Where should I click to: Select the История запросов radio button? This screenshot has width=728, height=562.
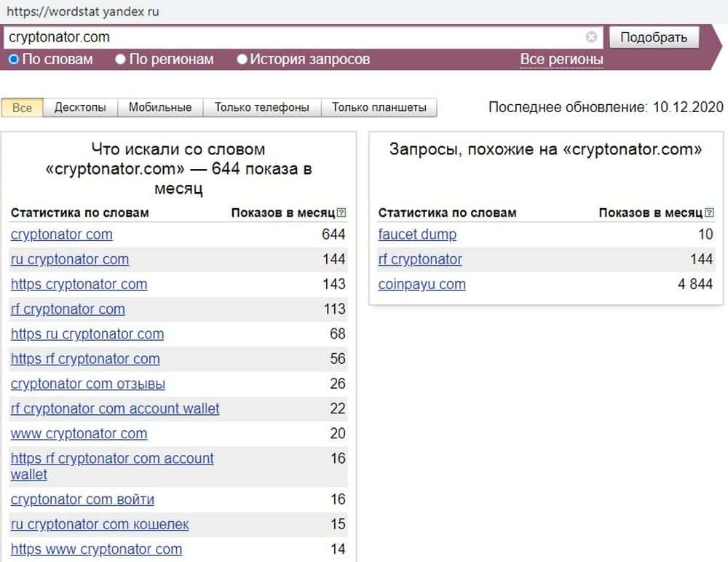coord(242,60)
